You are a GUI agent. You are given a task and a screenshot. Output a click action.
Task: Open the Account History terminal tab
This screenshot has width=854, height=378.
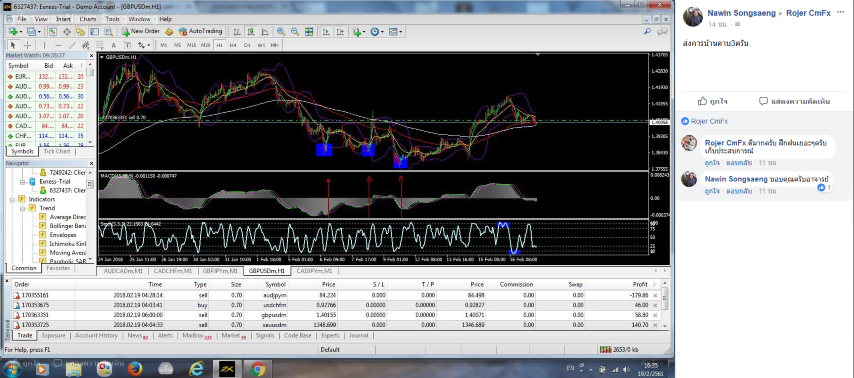tap(96, 336)
